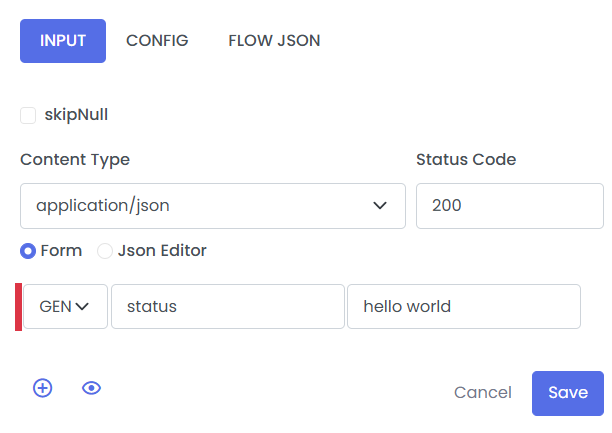Click Cancel to discard changes
The image size is (612, 433).
(x=482, y=393)
